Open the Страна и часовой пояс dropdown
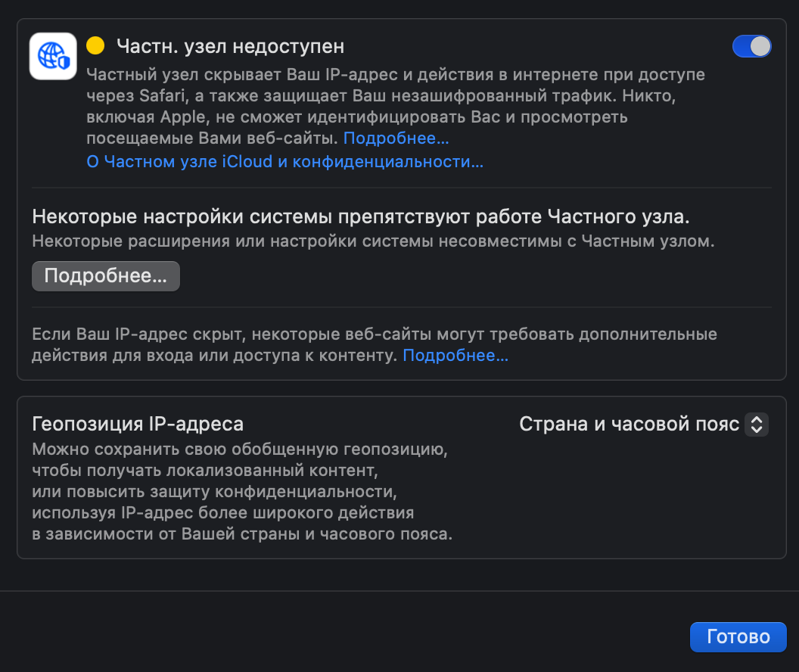Screen dimensions: 799x672 [630, 425]
